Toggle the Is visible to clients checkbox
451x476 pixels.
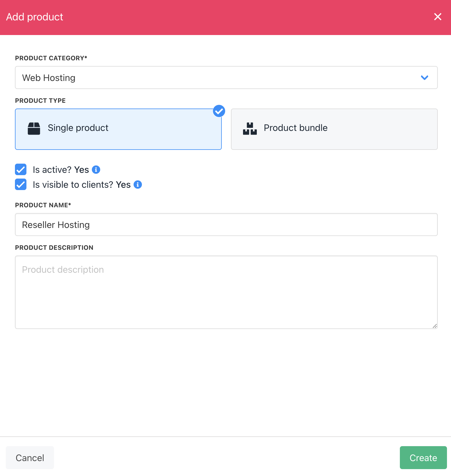21,184
